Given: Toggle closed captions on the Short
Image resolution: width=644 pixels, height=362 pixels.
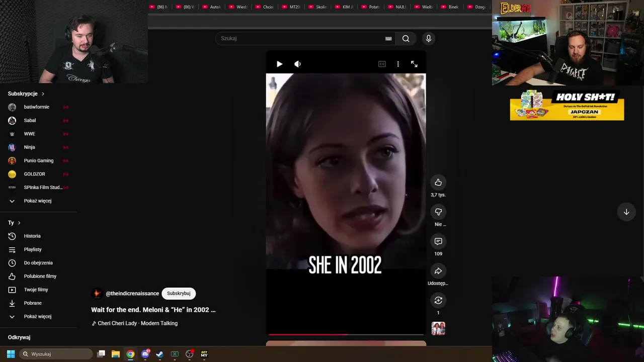Looking at the screenshot, I should pos(382,64).
